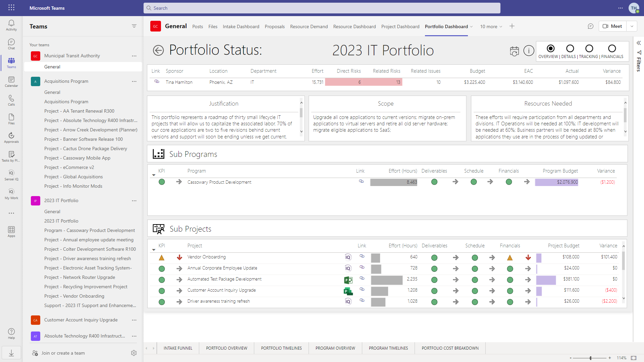Open the app launcher waffle icon
The height and width of the screenshot is (362, 644).
11,8
